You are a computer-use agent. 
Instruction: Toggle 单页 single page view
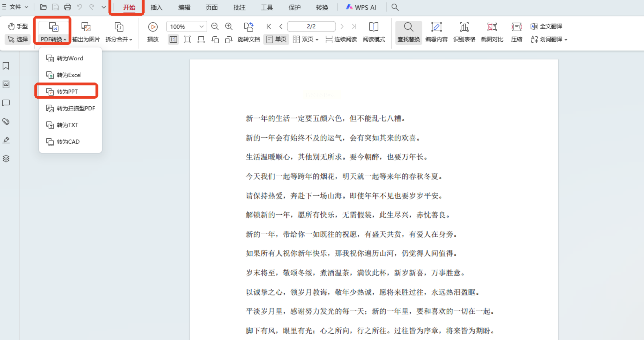(x=276, y=39)
